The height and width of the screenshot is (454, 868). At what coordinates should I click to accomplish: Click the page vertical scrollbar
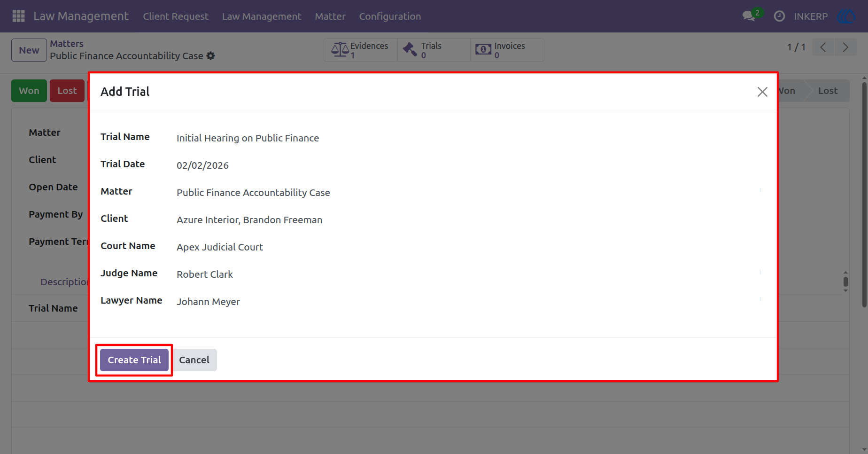point(864,195)
